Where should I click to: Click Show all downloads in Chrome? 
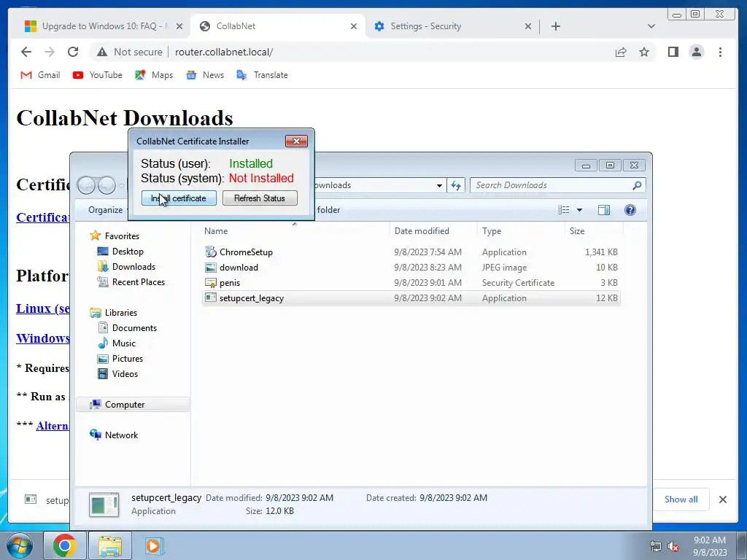click(x=681, y=499)
